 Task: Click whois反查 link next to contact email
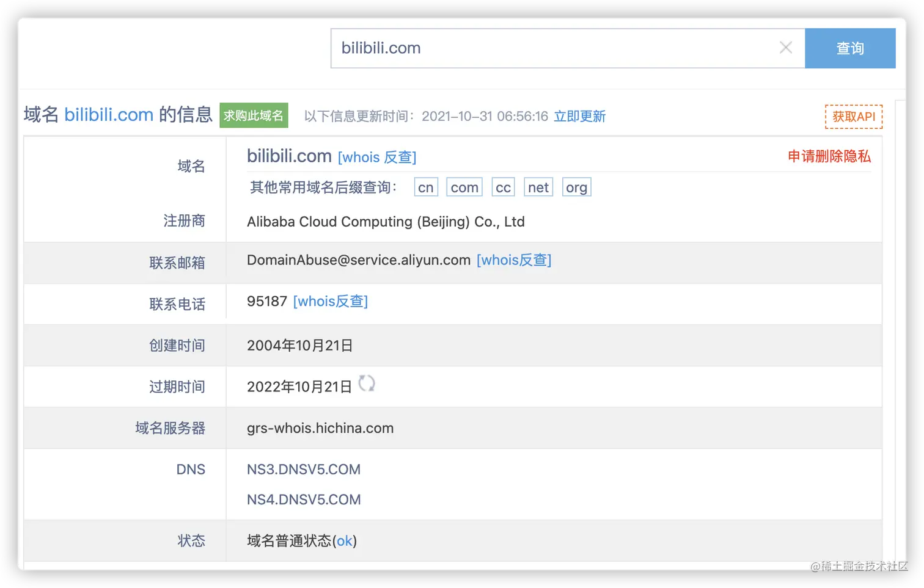coord(514,260)
